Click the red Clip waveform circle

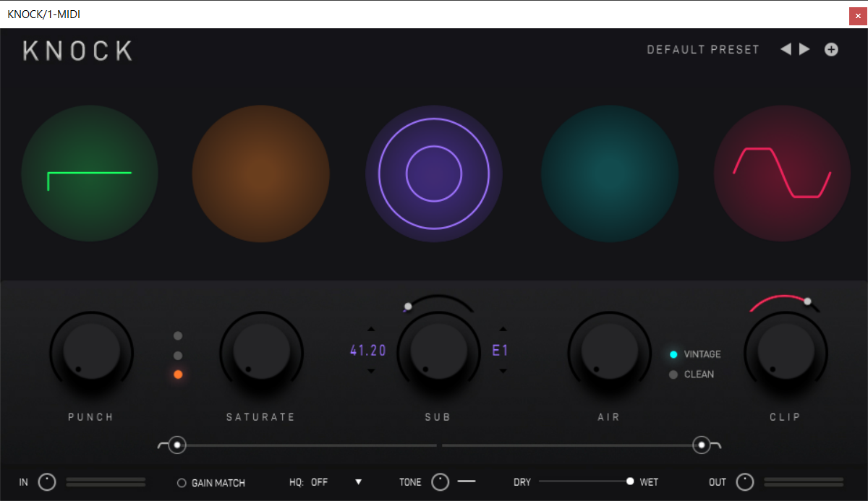(782, 174)
